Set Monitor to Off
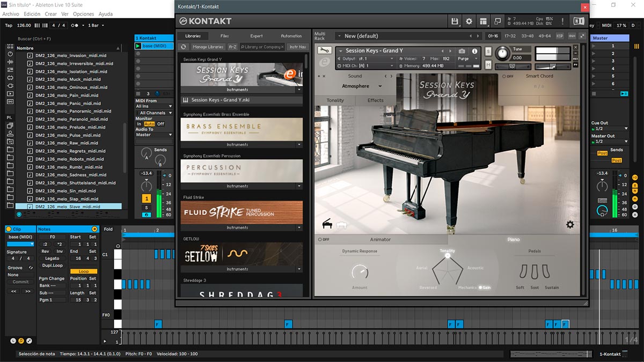The width and height of the screenshot is (644, 362). coord(161,124)
